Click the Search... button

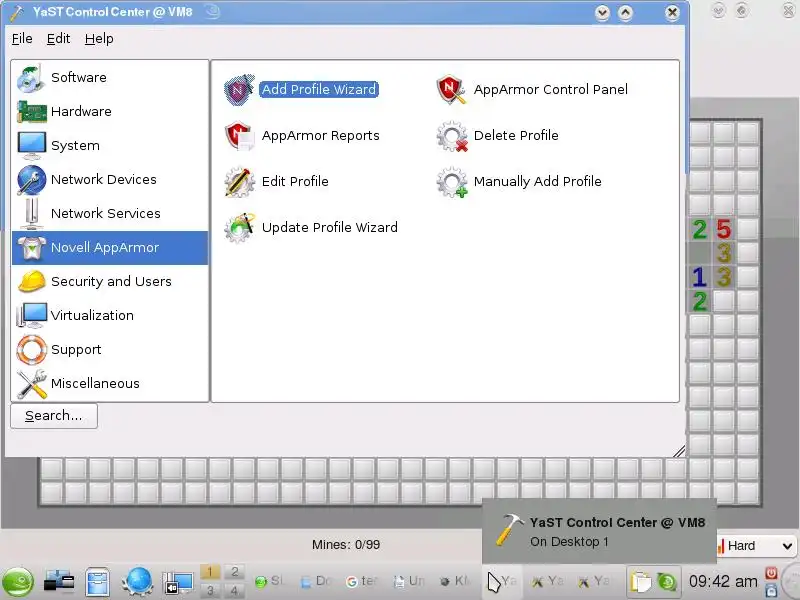coord(54,416)
